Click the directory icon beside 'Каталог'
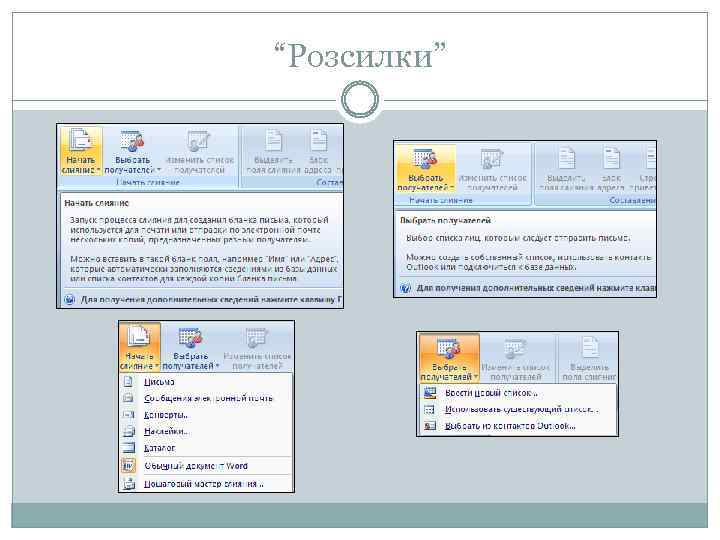This screenshot has width=720, height=540. coord(129,448)
